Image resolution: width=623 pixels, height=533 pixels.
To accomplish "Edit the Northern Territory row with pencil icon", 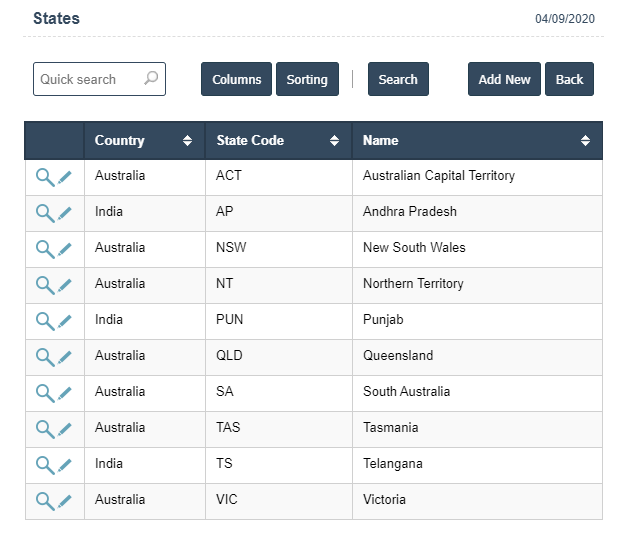I will tap(65, 285).
